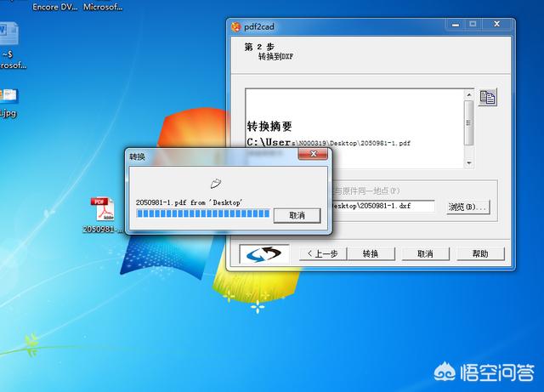Select the .jpg image file on desktop
The height and width of the screenshot is (392, 544).
pyautogui.click(x=9, y=104)
